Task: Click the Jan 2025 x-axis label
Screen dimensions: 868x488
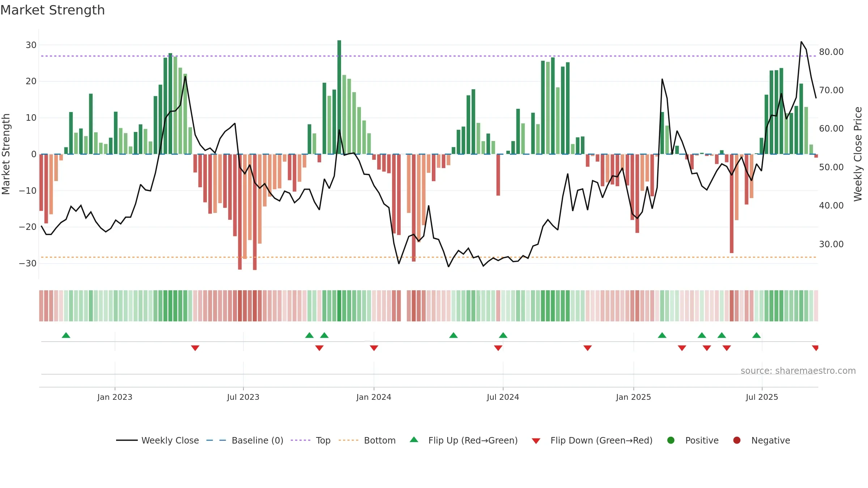Action: click(x=633, y=397)
